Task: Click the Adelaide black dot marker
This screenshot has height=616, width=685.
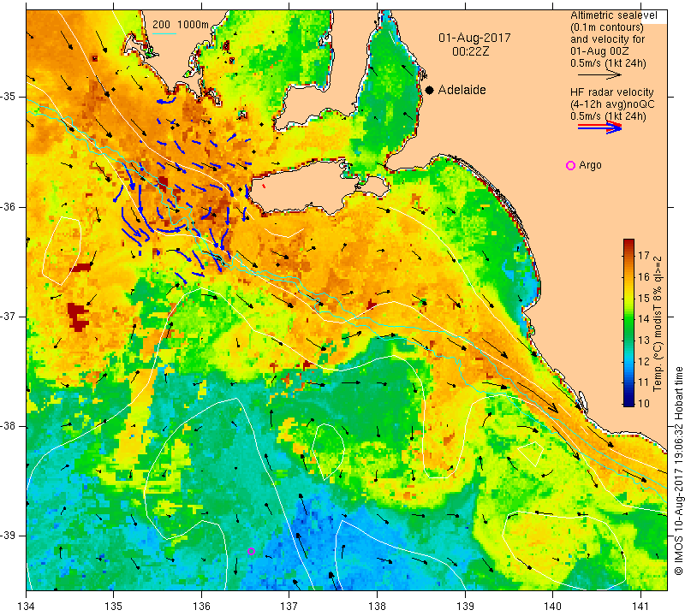Action: click(x=430, y=90)
